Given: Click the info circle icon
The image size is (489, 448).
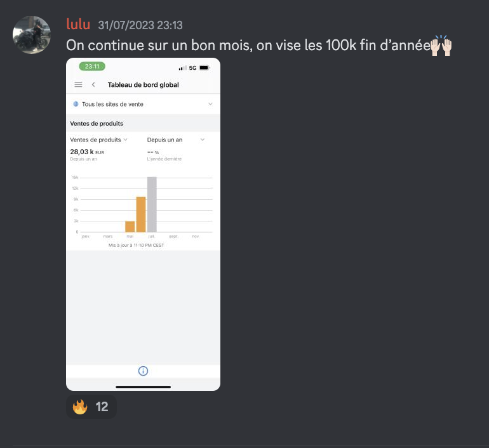Looking at the screenshot, I should (x=143, y=371).
